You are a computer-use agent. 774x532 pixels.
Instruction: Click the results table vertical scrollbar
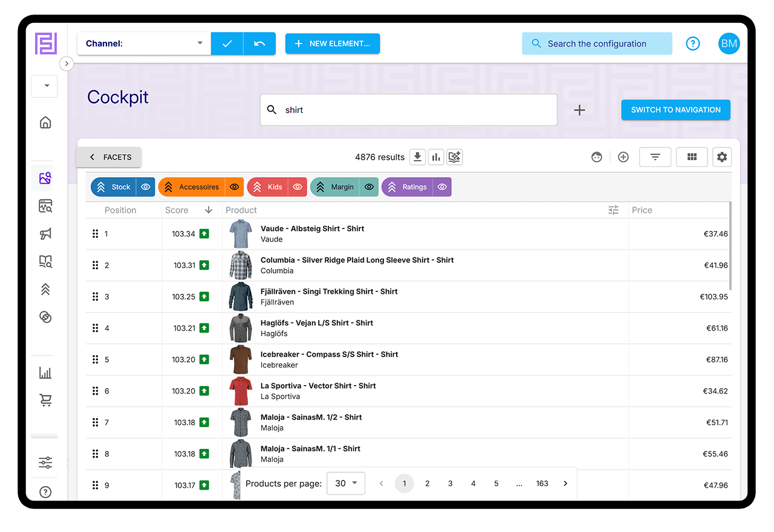click(730, 247)
